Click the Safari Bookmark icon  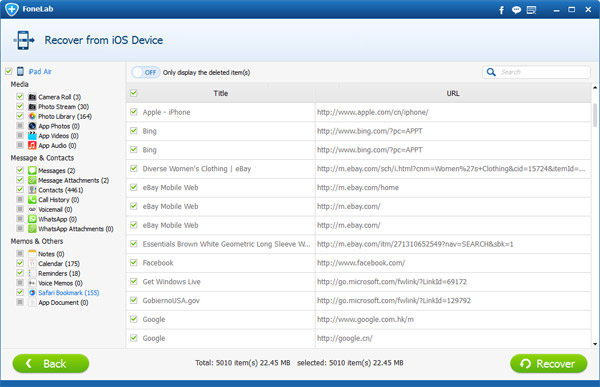(32, 292)
